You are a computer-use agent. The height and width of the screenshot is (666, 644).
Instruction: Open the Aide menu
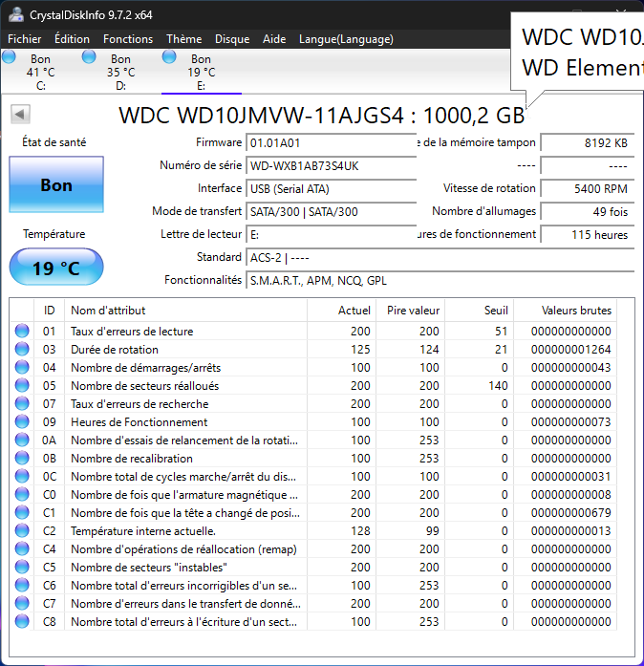[x=274, y=39]
